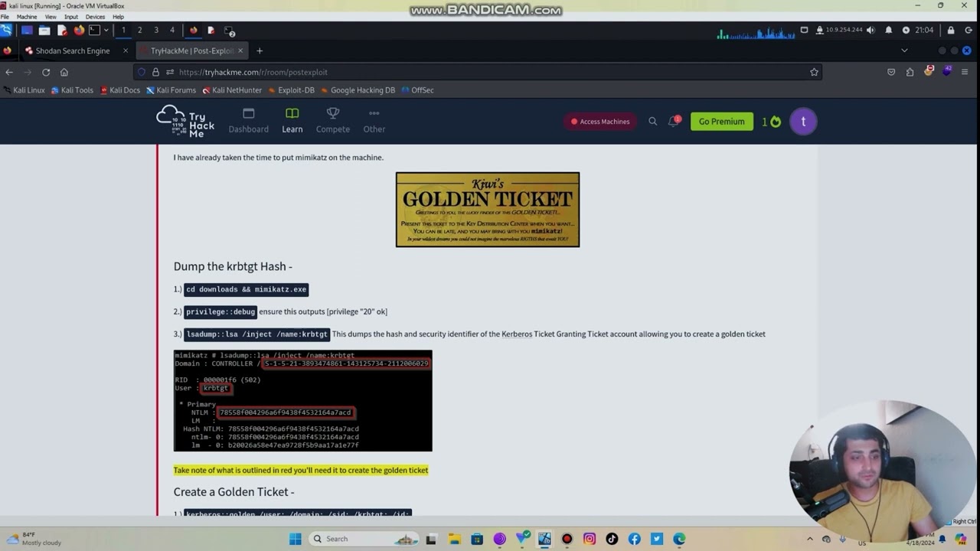Show hidden Windows tray icons chevron
The width and height of the screenshot is (980, 551).
[809, 539]
